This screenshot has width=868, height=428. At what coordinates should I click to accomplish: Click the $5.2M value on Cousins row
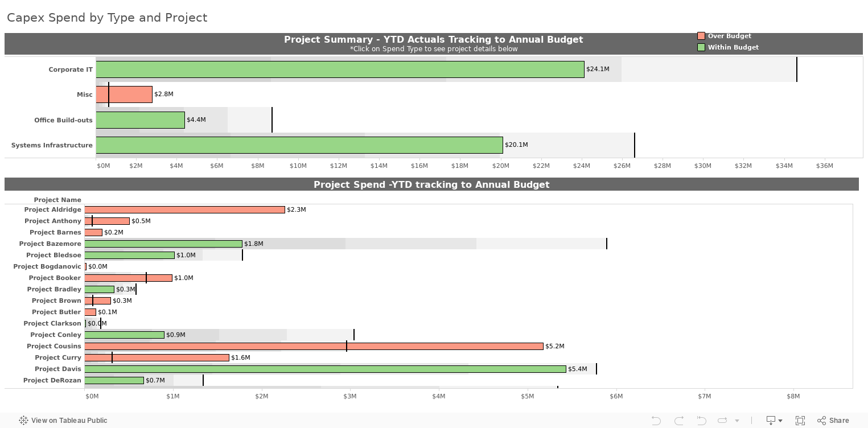click(x=555, y=346)
